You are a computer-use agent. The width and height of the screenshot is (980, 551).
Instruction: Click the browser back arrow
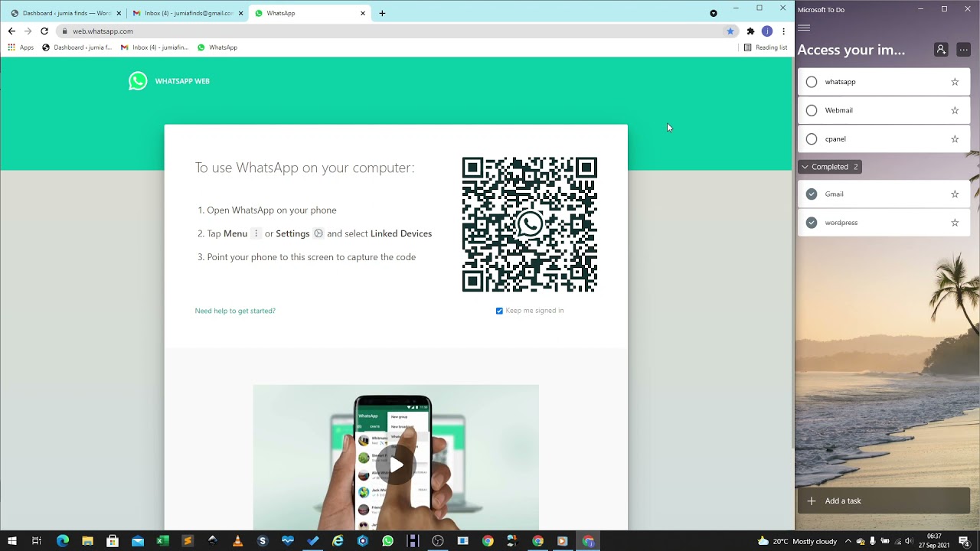click(x=11, y=31)
